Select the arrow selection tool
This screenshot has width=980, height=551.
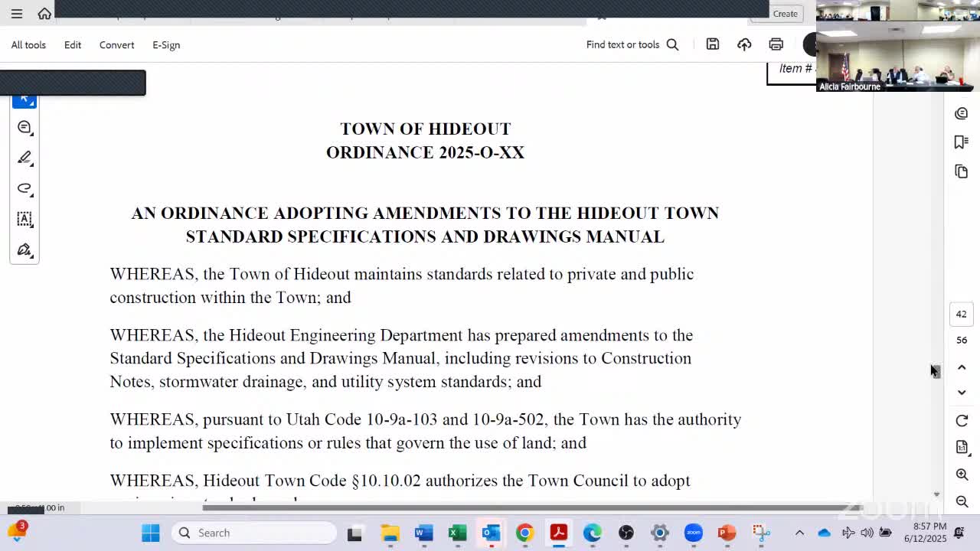[x=24, y=99]
